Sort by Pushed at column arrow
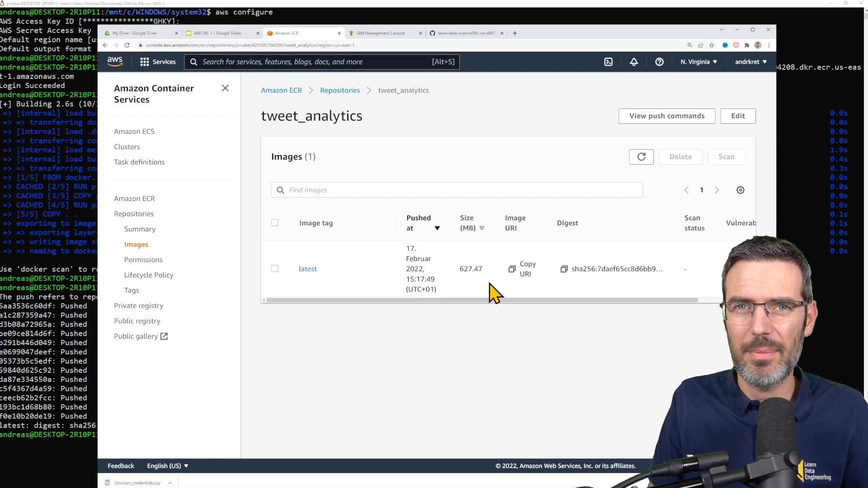This screenshot has width=868, height=488. pos(437,228)
